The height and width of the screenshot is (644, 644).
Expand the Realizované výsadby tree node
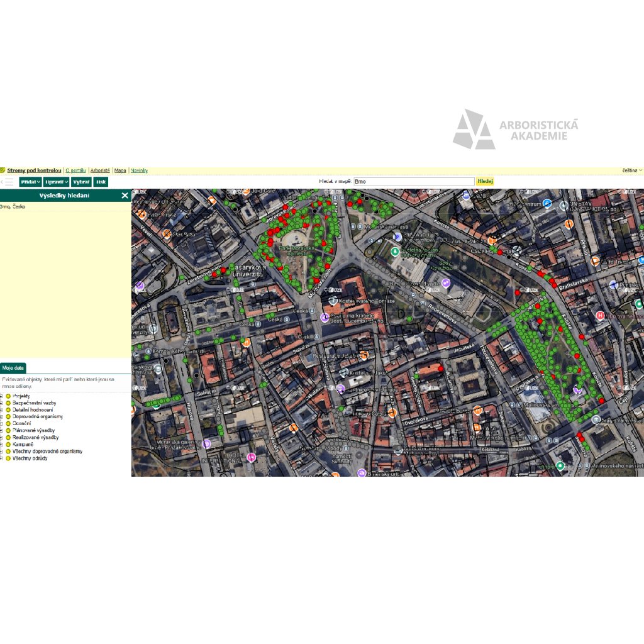[x=1, y=438]
